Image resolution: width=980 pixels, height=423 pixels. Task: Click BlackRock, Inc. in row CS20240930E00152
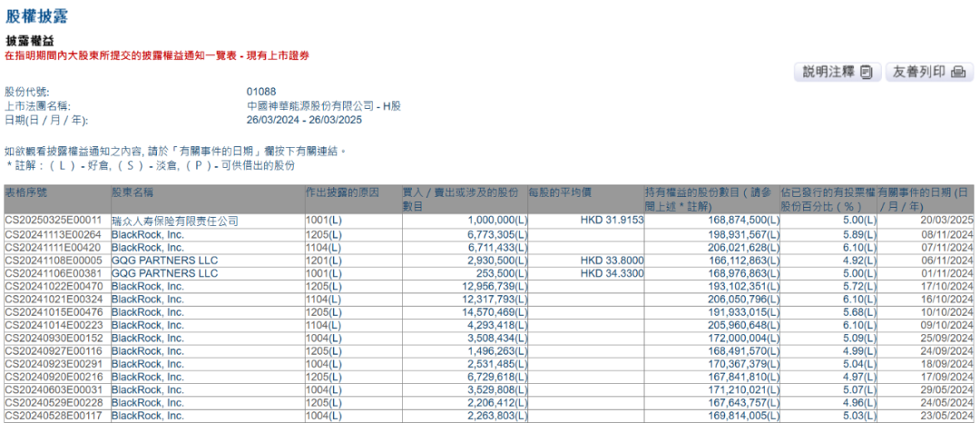148,338
